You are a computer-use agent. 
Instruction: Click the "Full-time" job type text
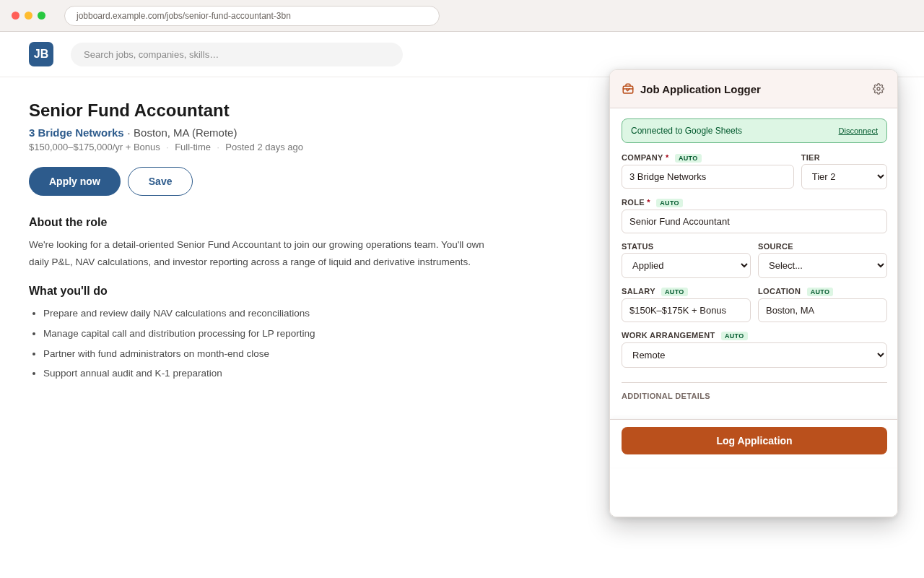193,147
